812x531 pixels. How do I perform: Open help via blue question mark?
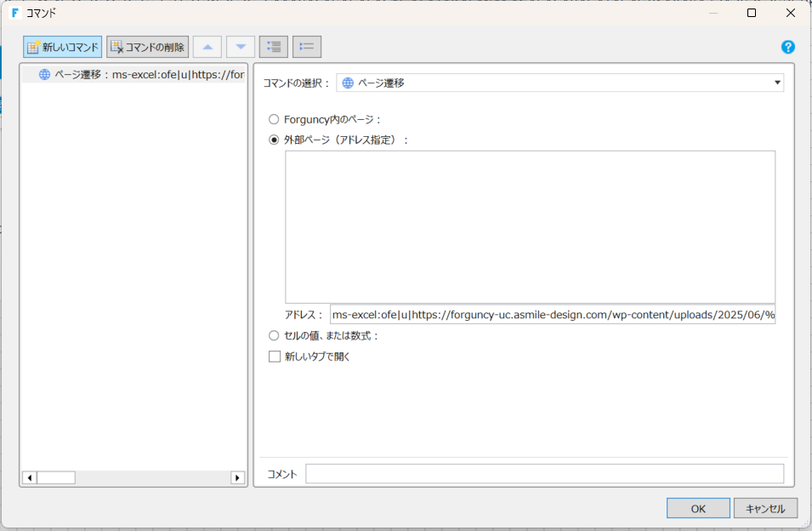pyautogui.click(x=787, y=47)
